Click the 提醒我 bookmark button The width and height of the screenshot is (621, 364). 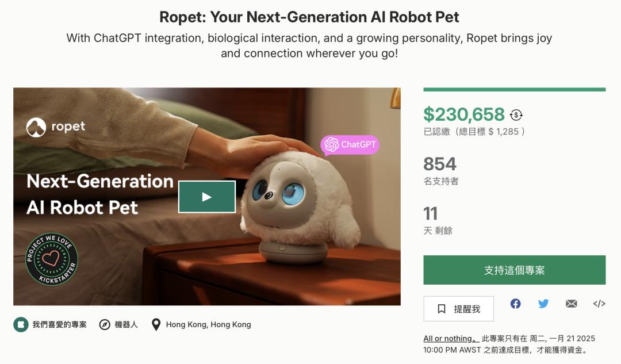(x=458, y=309)
